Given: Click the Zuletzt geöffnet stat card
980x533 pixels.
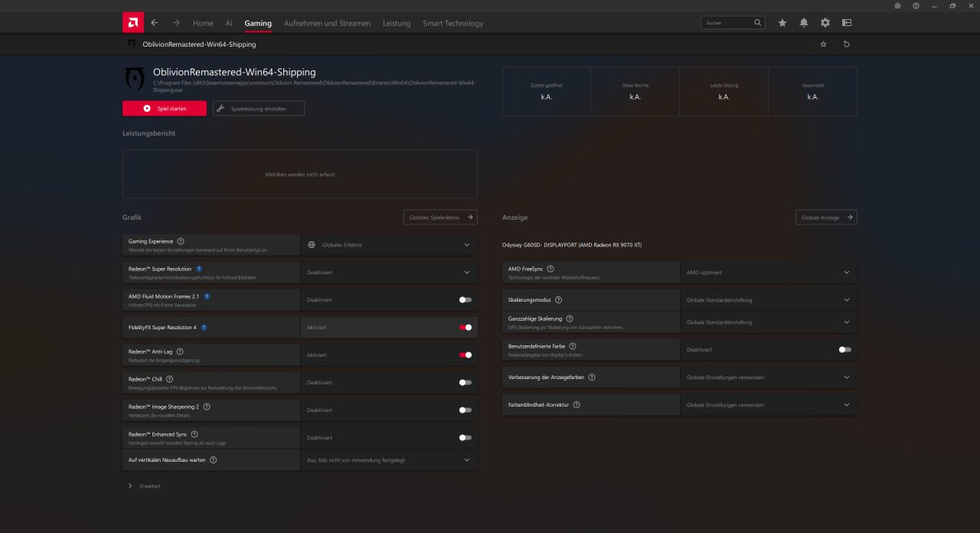Looking at the screenshot, I should tap(547, 91).
